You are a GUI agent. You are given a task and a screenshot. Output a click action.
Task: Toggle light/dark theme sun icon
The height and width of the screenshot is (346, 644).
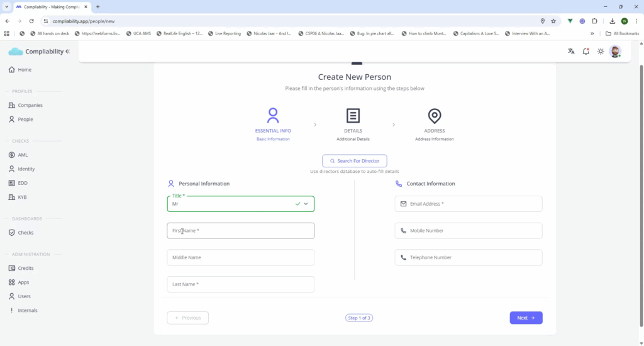(601, 52)
